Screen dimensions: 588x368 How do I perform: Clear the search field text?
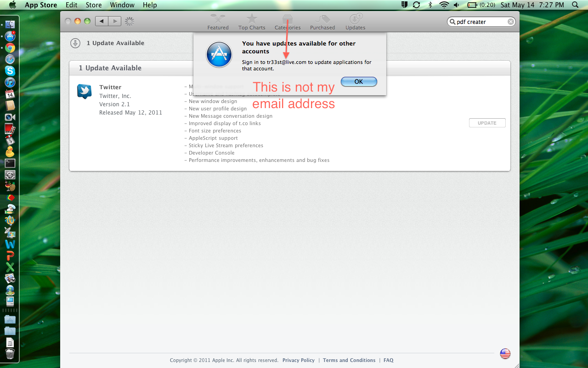[x=510, y=22]
